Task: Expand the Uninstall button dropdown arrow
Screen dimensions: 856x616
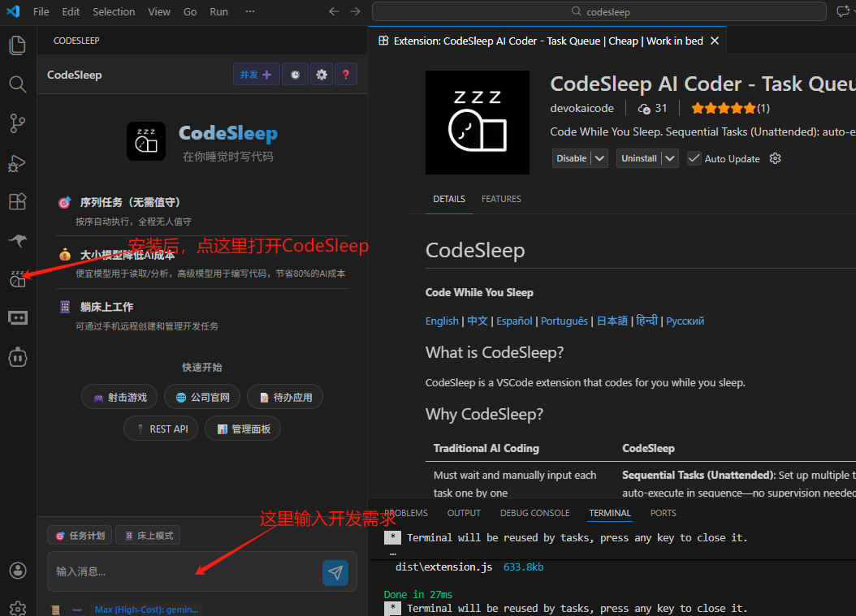Action: [671, 159]
